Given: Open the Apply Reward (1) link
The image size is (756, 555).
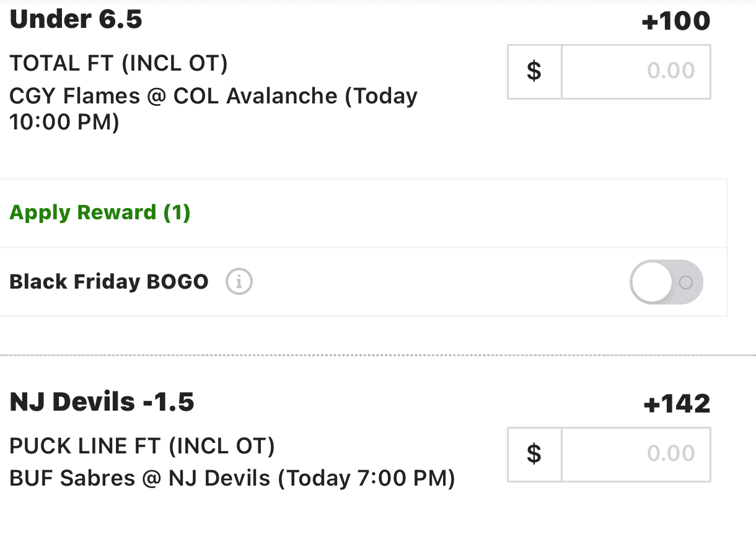Looking at the screenshot, I should pyautogui.click(x=100, y=212).
